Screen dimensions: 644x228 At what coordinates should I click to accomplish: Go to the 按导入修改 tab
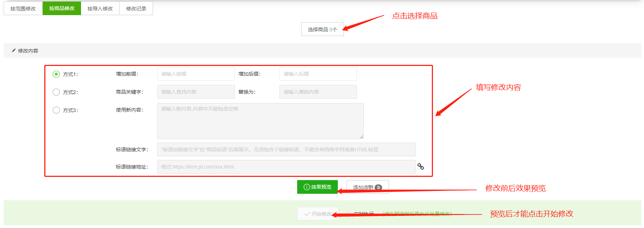coord(100,9)
